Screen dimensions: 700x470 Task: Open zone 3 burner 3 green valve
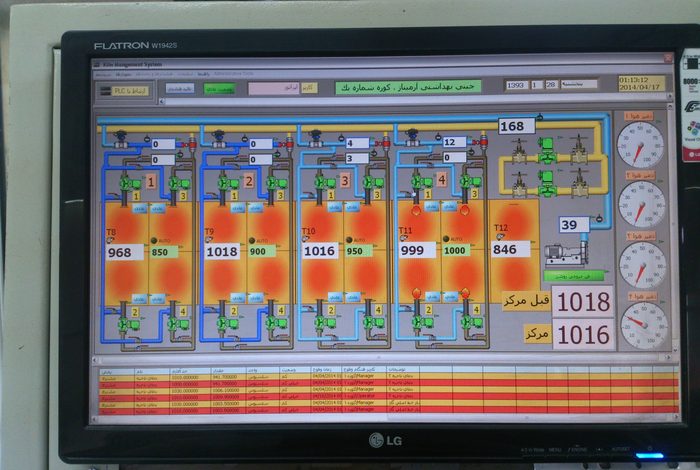[374, 182]
